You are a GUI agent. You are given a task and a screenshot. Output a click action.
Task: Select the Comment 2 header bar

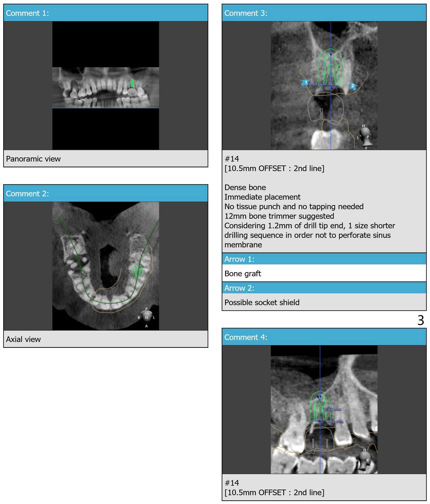tap(106, 194)
